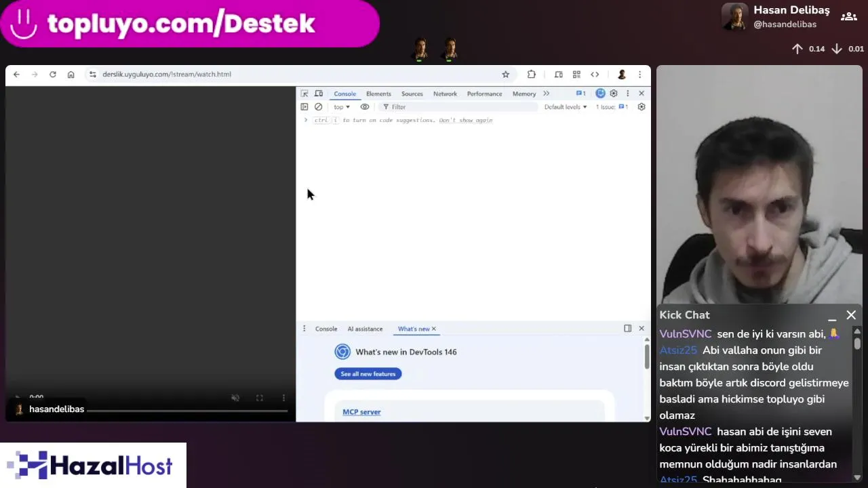Open site information icon beside the URL
868x488 pixels.
pos(93,75)
